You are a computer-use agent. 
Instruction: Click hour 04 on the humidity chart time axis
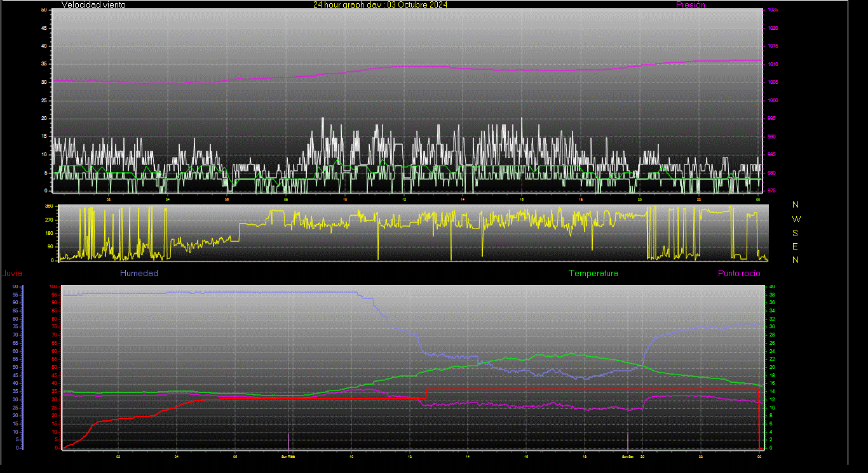(x=177, y=456)
